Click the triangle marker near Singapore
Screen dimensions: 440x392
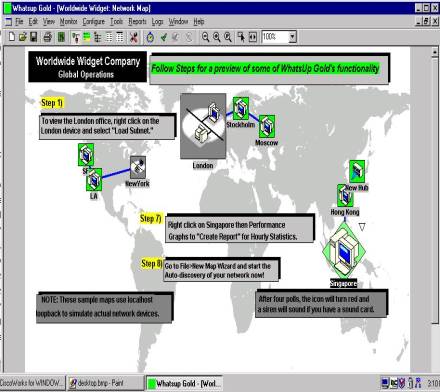coord(362,227)
